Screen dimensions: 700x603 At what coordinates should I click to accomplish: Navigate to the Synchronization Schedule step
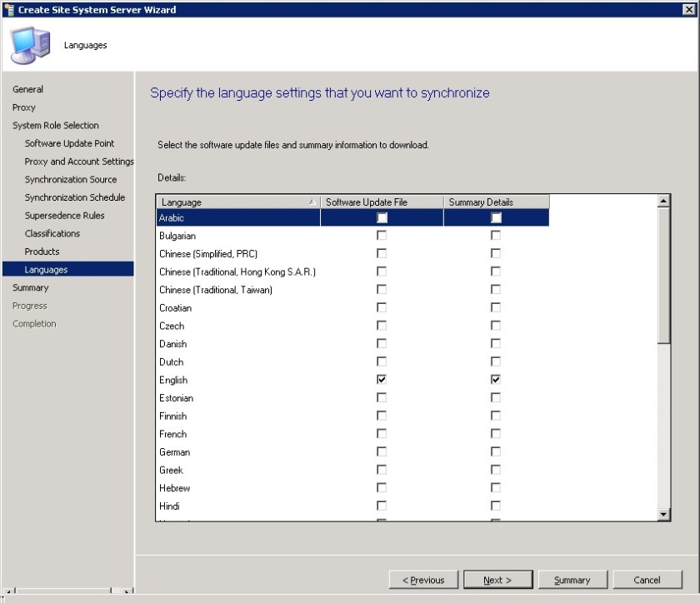pyautogui.click(x=75, y=197)
